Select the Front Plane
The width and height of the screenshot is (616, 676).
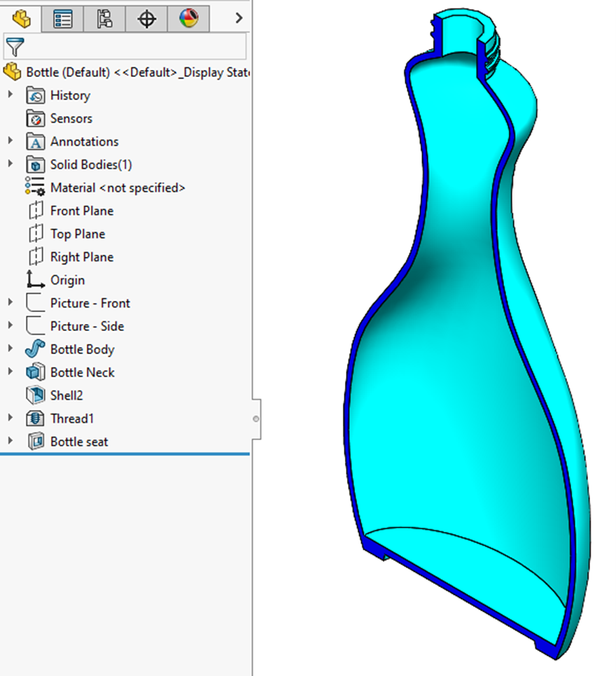click(81, 211)
